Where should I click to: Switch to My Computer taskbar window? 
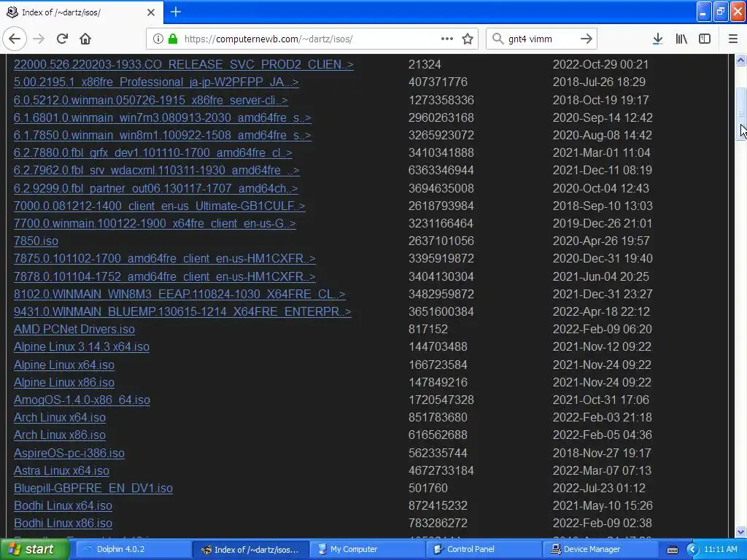(x=368, y=549)
